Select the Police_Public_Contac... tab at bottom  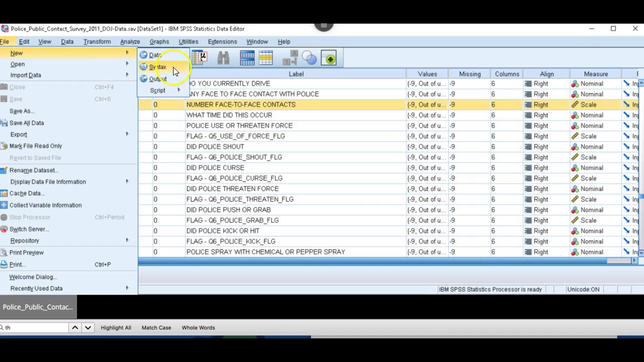tap(38, 307)
